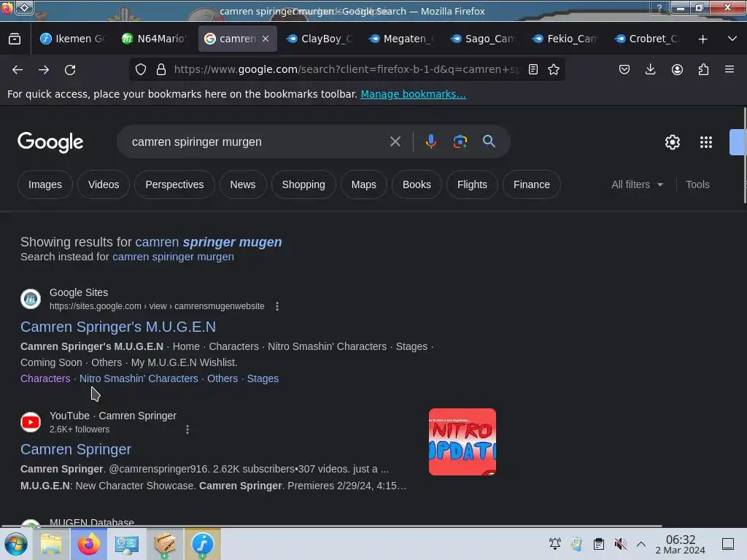Image resolution: width=747 pixels, height=560 pixels.
Task: Open extensions puzzle icon
Action: coord(703,69)
